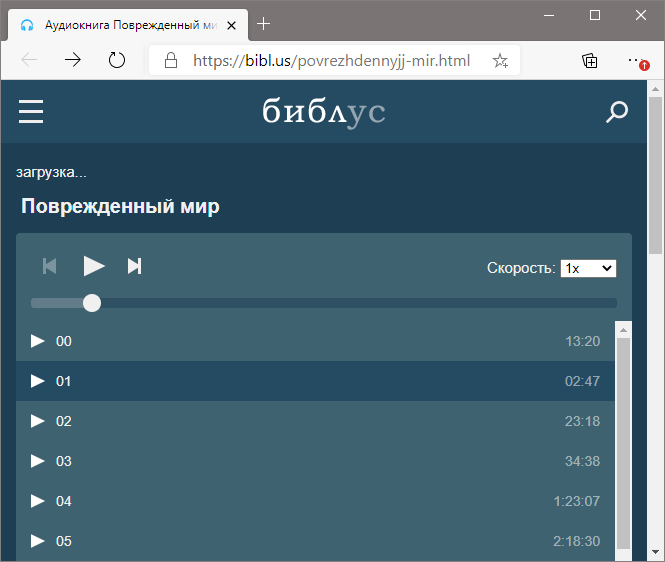Click the track label 03

[x=64, y=461]
